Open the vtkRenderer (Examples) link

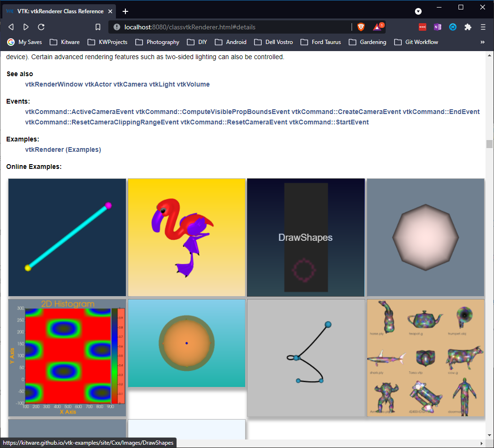tap(63, 149)
